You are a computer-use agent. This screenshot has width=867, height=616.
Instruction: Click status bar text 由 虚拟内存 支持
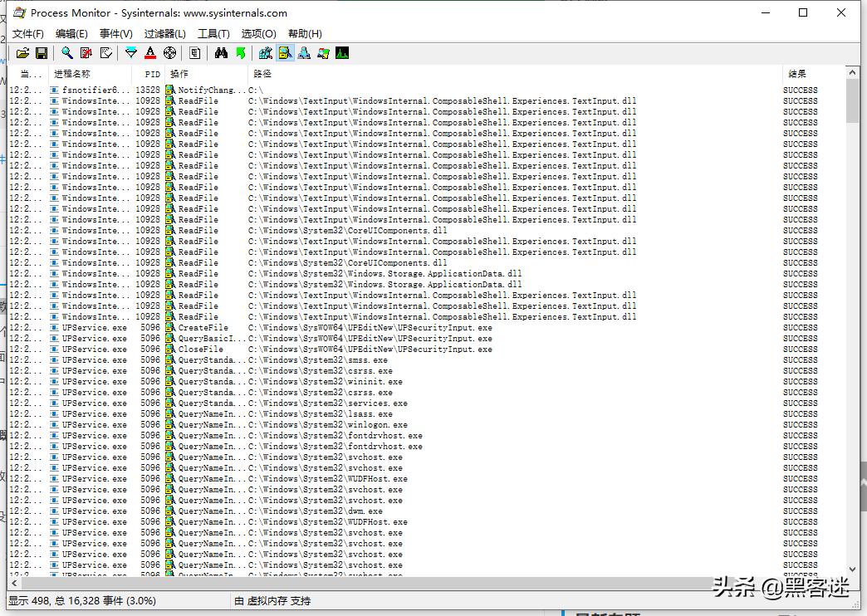[x=272, y=600]
